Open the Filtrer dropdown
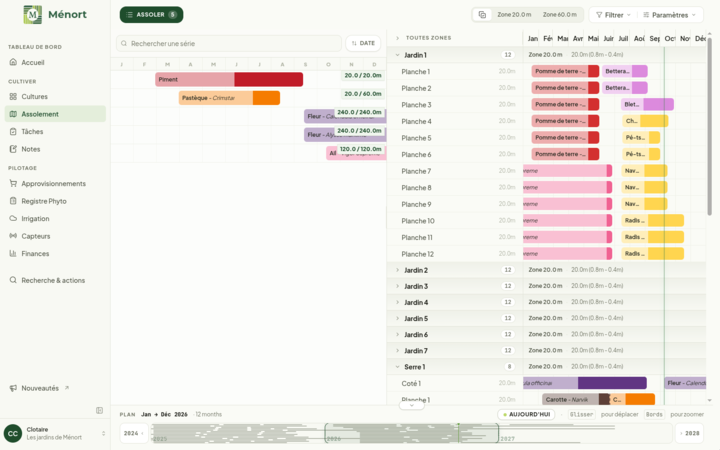Screen dimensions: 720x450 tap(613, 15)
